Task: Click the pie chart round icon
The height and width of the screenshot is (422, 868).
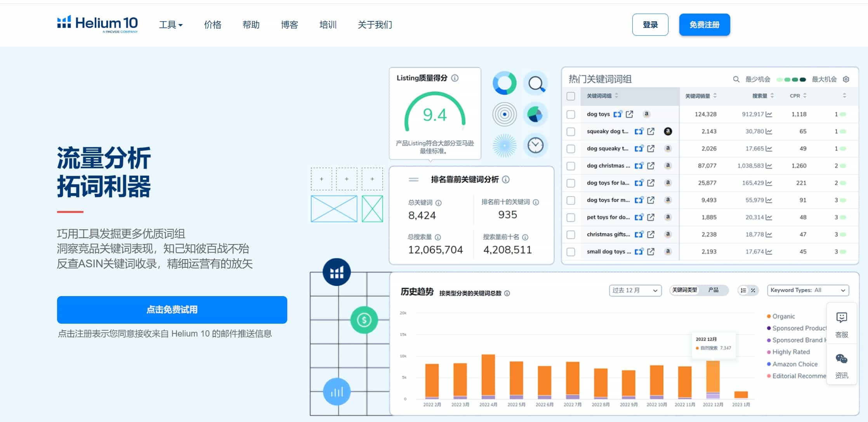Action: 535,114
